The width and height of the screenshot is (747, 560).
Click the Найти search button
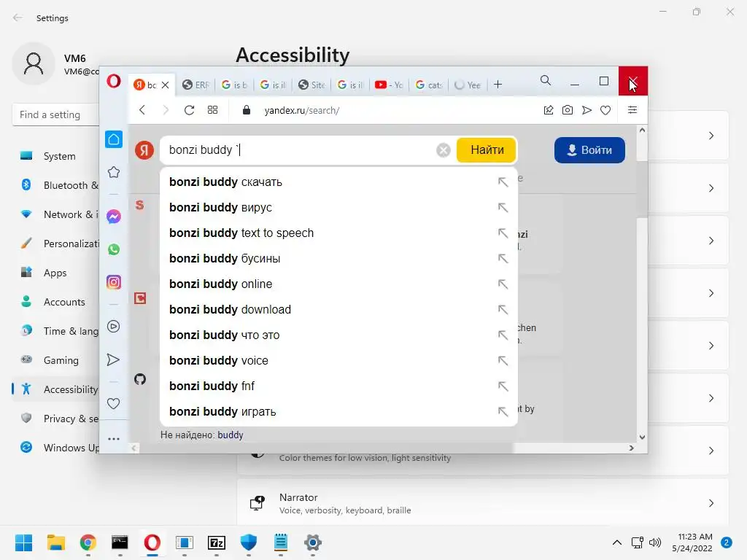(487, 150)
